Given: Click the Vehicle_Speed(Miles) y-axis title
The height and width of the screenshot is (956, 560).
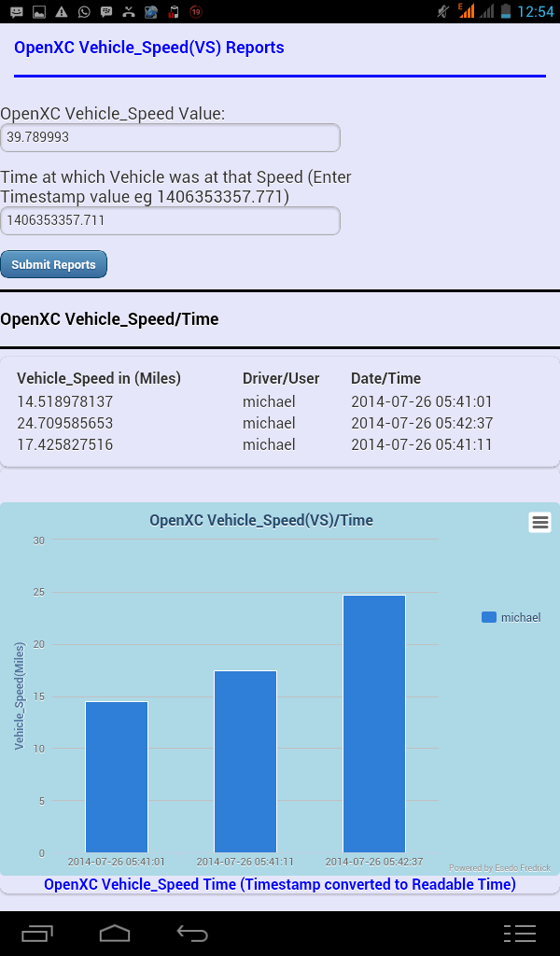Looking at the screenshot, I should click(x=20, y=696).
